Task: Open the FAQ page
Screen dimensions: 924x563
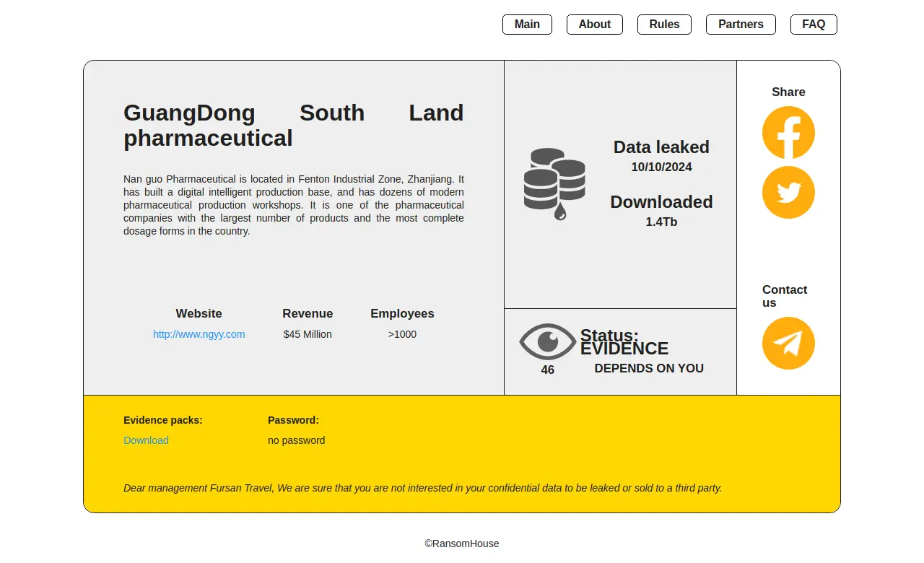Action: click(814, 25)
